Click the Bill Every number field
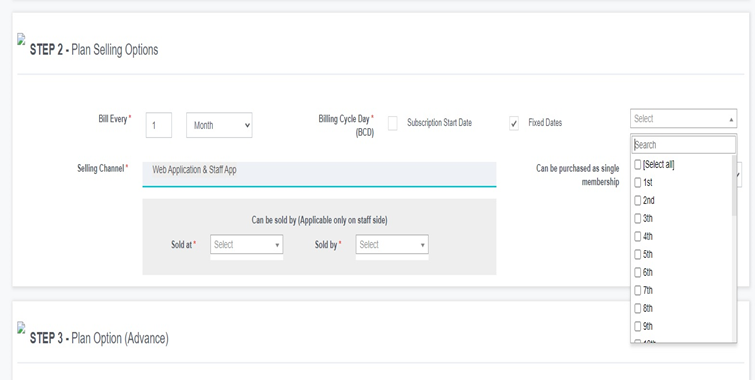Screen dimensions: 755x380 [x=159, y=125]
